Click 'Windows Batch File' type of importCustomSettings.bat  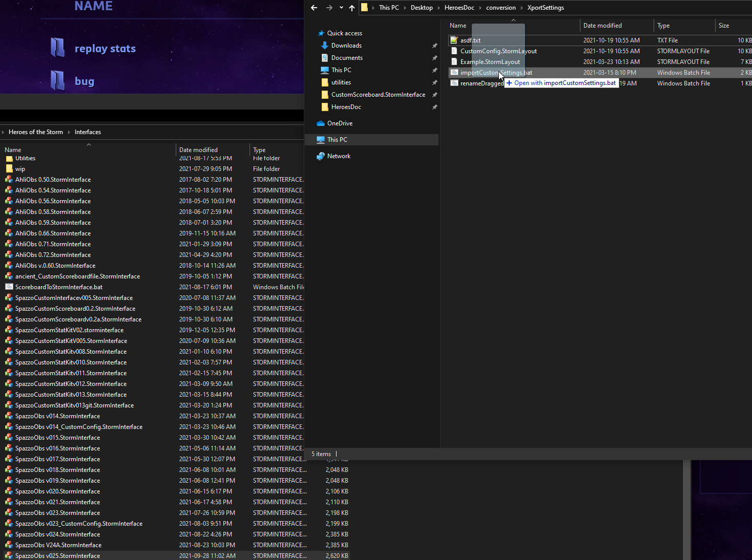(683, 73)
